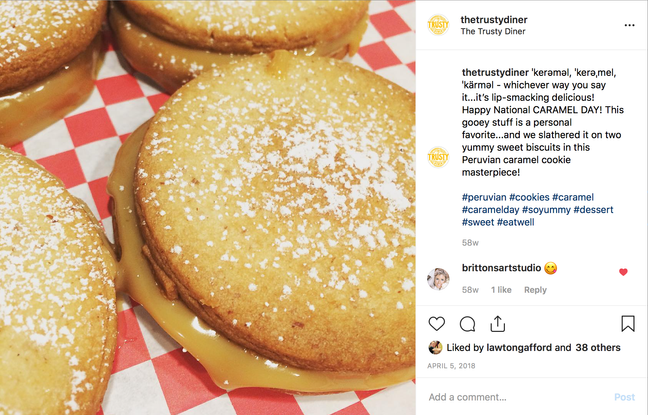Open brittonsartstudio's profile picture
The height and width of the screenshot is (415, 648).
pos(437,279)
